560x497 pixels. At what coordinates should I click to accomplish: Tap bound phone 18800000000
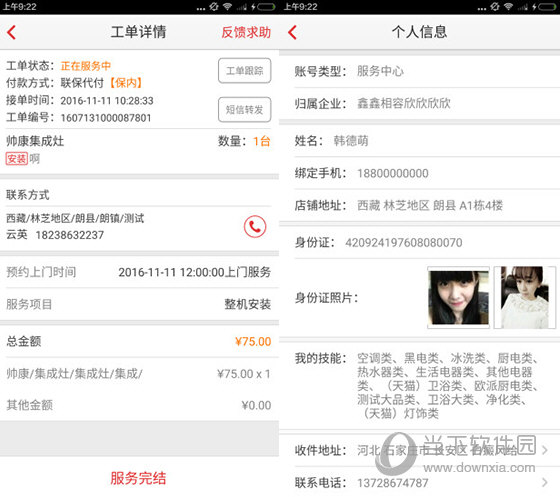coord(393,173)
